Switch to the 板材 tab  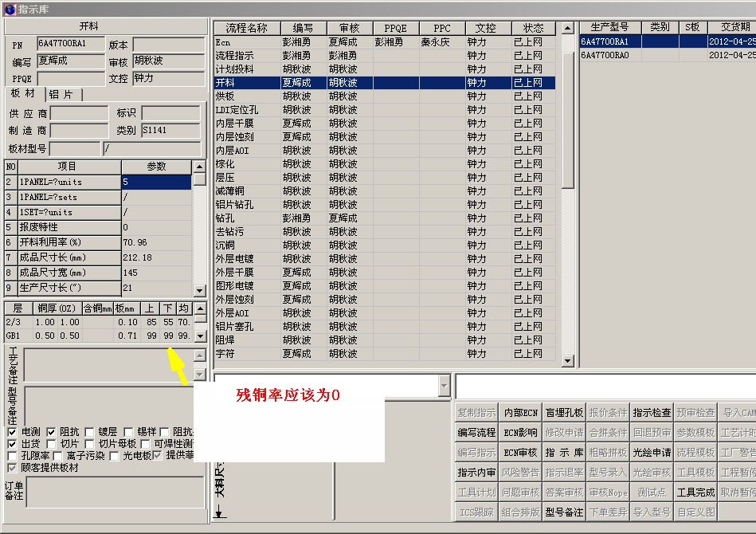pyautogui.click(x=23, y=93)
